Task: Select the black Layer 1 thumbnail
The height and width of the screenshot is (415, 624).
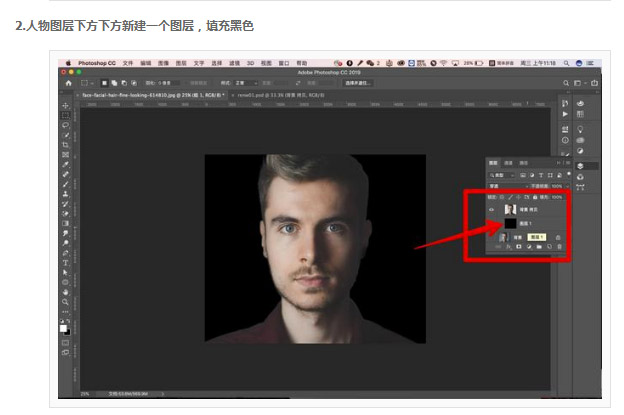Action: point(510,223)
